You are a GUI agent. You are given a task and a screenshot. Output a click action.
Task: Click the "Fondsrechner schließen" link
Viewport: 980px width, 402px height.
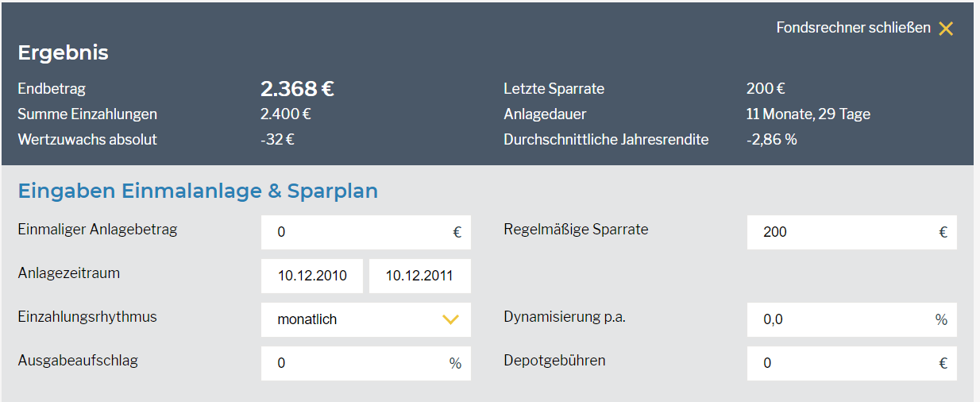[x=853, y=28]
